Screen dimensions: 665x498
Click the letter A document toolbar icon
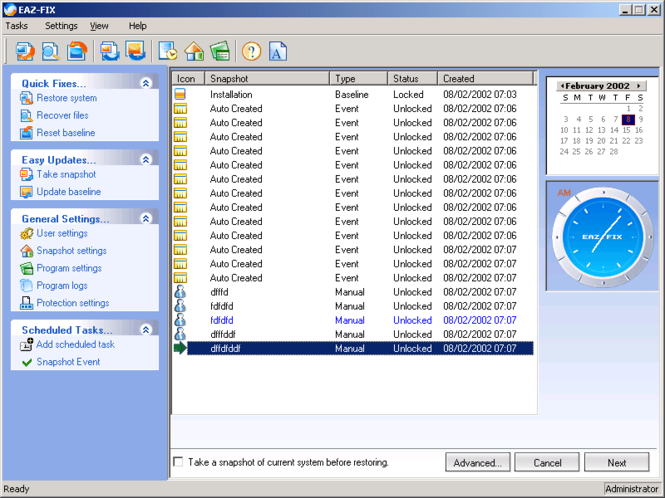278,51
